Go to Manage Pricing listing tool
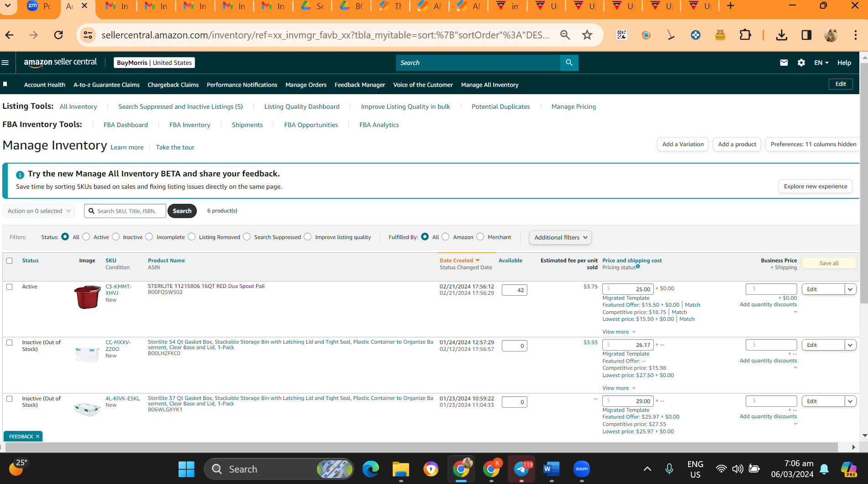Viewport: 868px width, 484px height. point(573,106)
